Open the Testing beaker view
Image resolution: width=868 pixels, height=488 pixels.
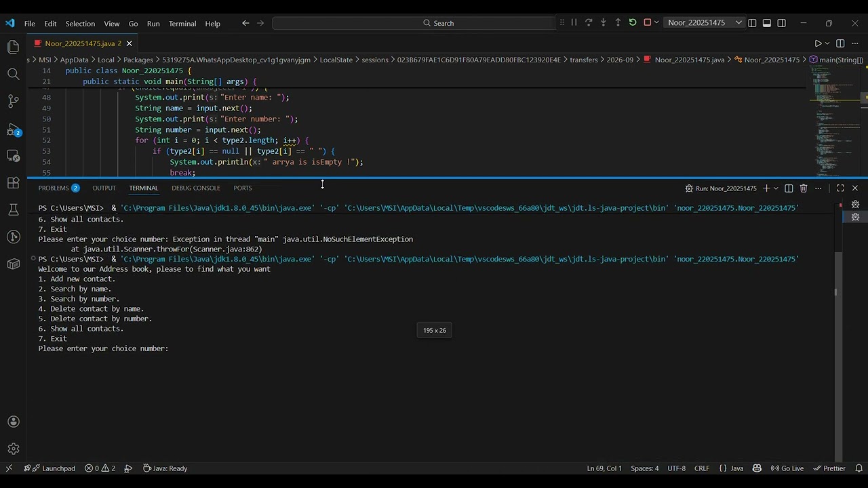[x=13, y=209]
